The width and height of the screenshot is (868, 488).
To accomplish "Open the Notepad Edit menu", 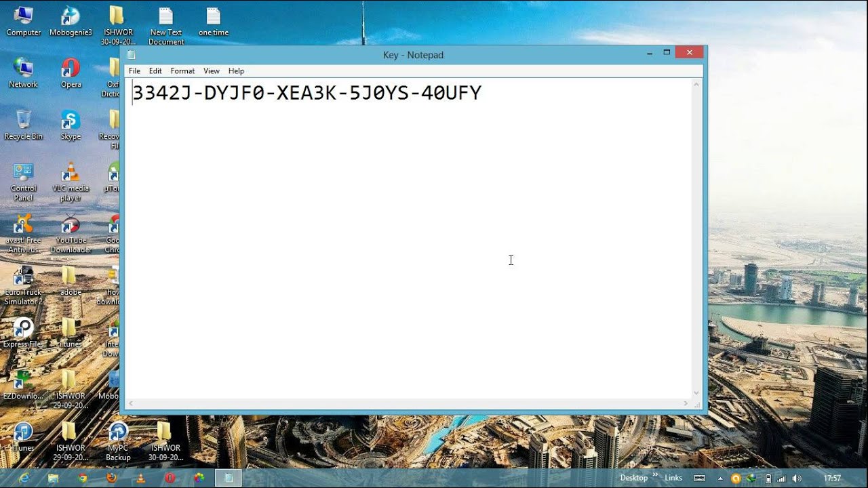I will (155, 70).
